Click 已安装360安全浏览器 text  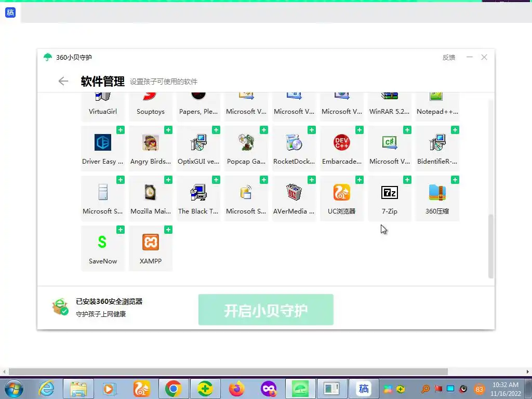tap(109, 301)
